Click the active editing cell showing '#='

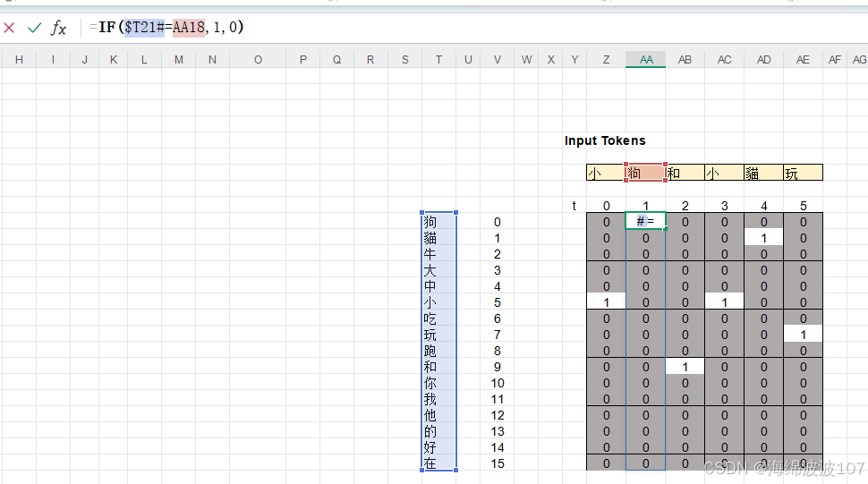[x=645, y=221]
